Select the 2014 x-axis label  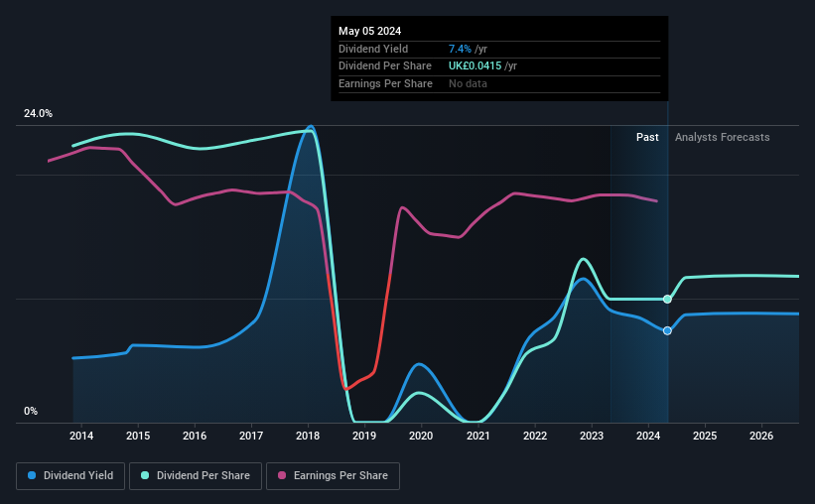81,436
